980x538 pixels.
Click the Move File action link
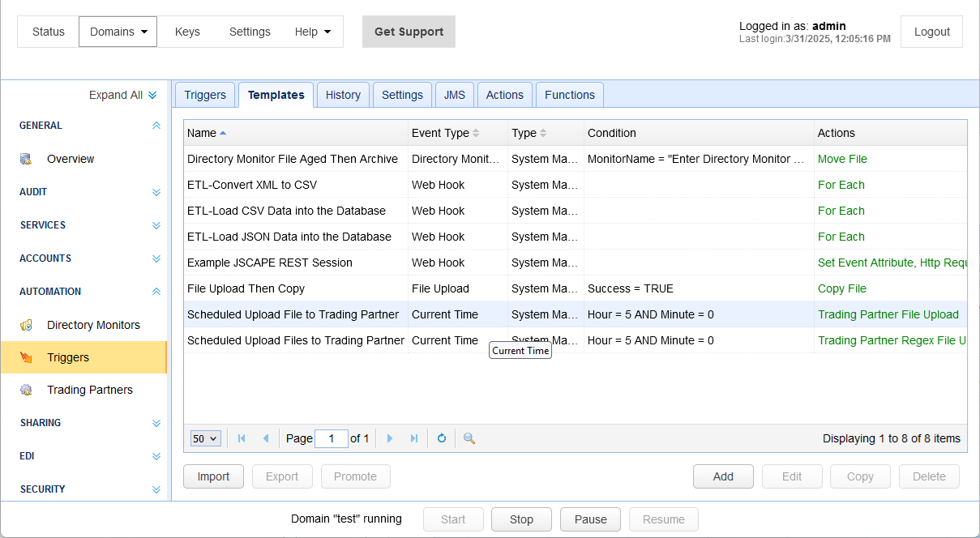click(x=842, y=159)
